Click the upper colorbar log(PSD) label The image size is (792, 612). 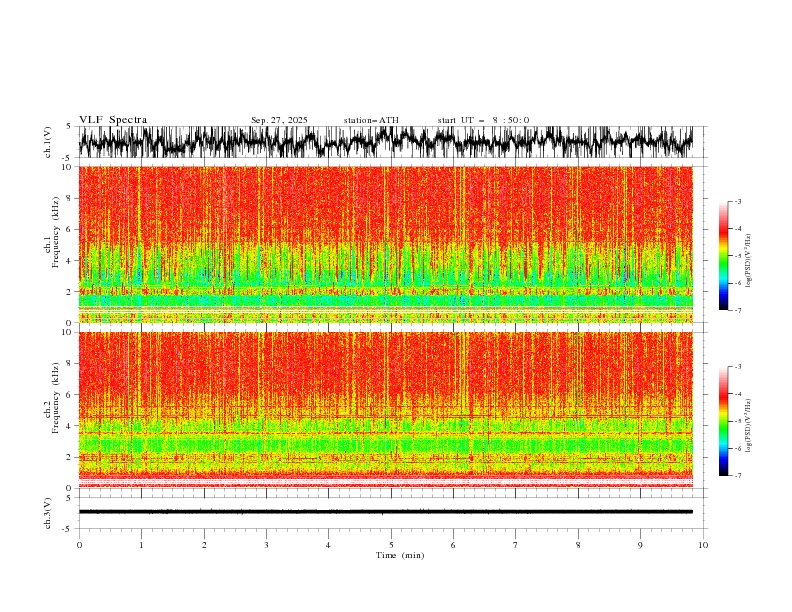(x=749, y=261)
